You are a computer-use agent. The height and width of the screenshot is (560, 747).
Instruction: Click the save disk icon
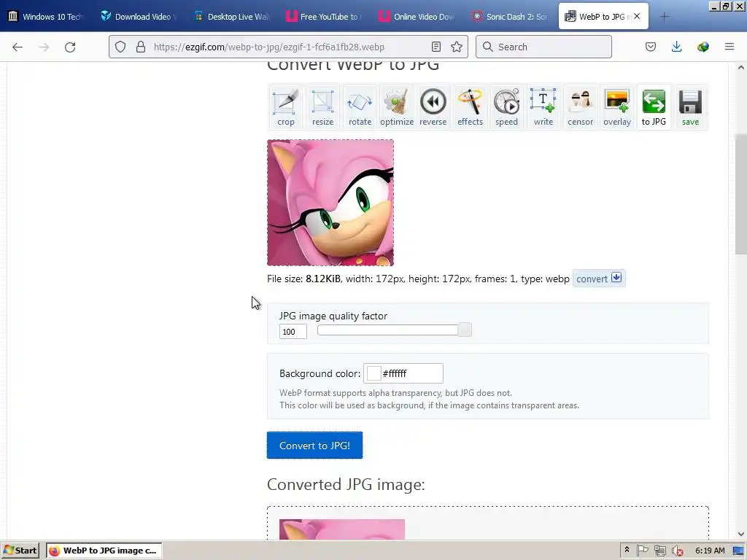[690, 107]
